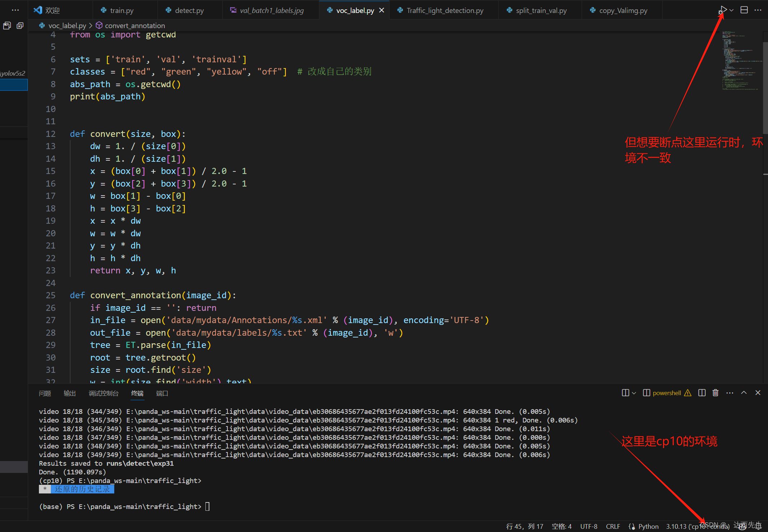Open the new terminal launch profile dropdown
This screenshot has height=532, width=768.
click(x=634, y=393)
